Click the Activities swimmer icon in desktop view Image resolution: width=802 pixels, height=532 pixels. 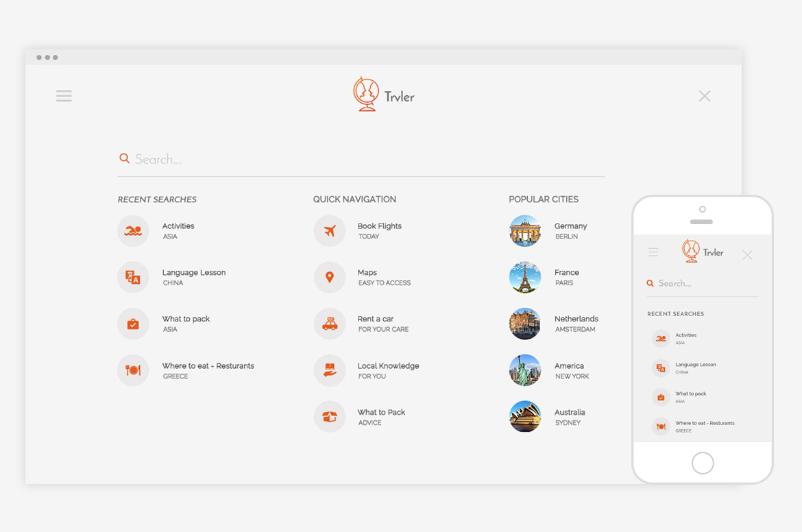click(x=133, y=231)
